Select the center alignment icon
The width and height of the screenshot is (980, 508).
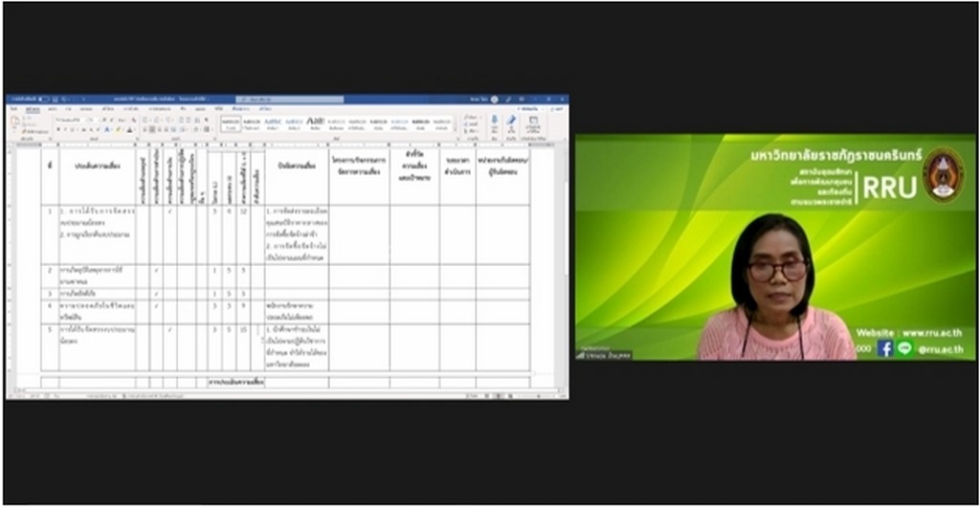coord(152,129)
